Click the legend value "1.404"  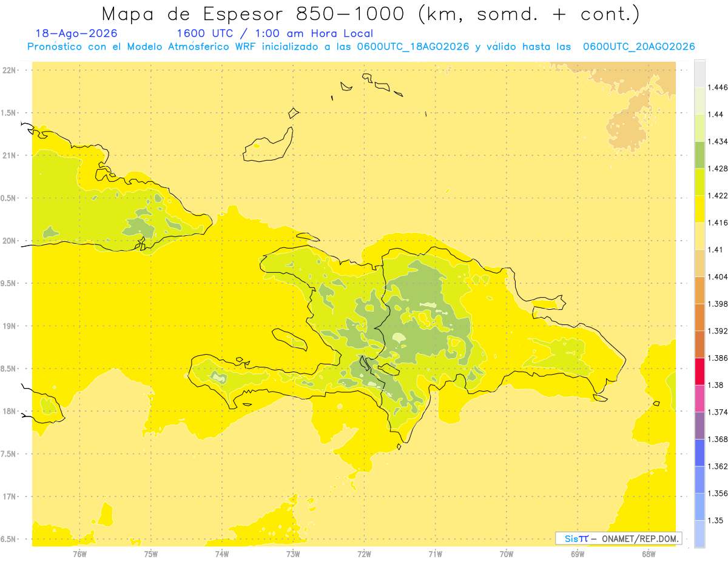tap(718, 276)
